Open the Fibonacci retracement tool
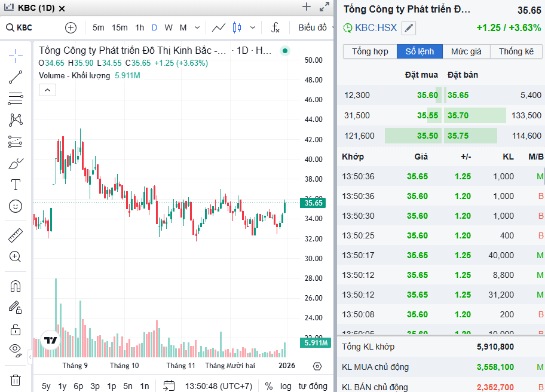The image size is (545, 392). click(16, 99)
